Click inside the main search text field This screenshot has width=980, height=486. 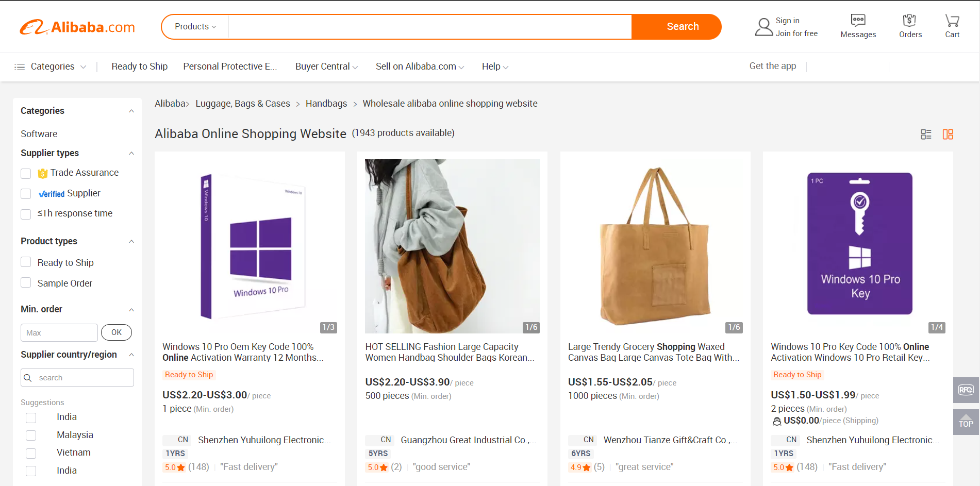[x=430, y=27]
